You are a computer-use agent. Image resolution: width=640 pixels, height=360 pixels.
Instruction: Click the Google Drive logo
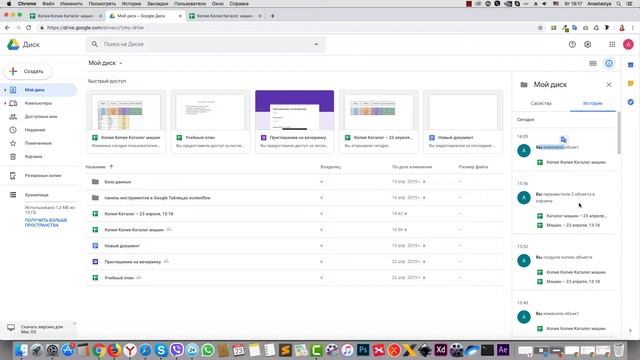(13, 44)
